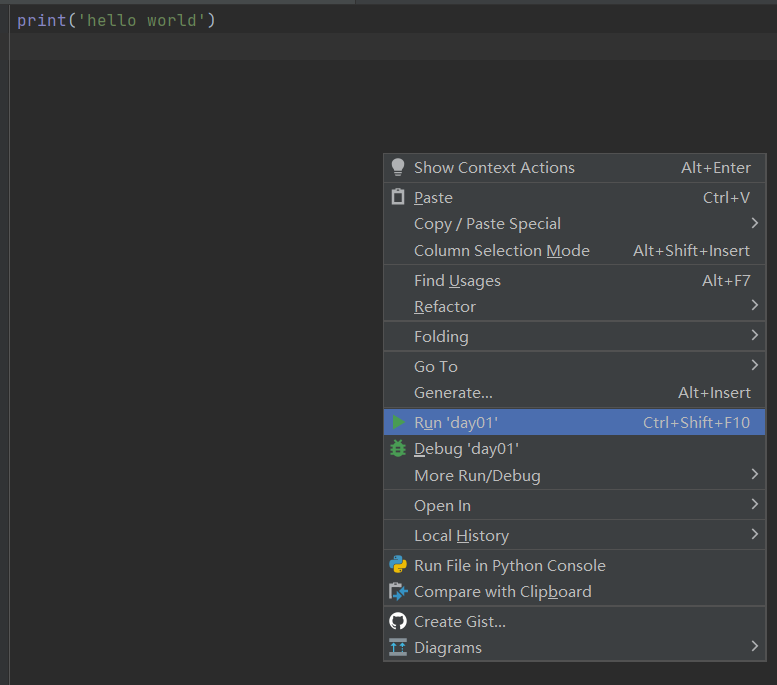Expand the Refactor submenu arrow
This screenshot has height=685, width=777.
click(754, 306)
